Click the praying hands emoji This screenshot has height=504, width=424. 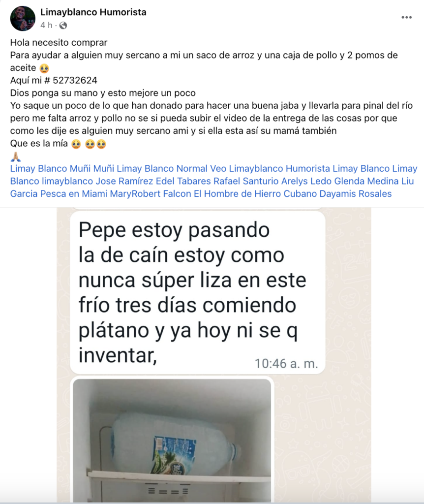click(x=16, y=157)
